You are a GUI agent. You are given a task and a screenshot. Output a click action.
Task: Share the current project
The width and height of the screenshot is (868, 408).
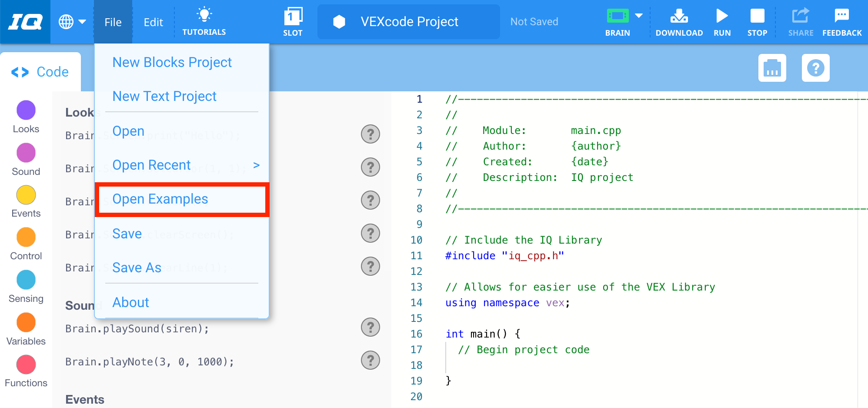(x=800, y=21)
